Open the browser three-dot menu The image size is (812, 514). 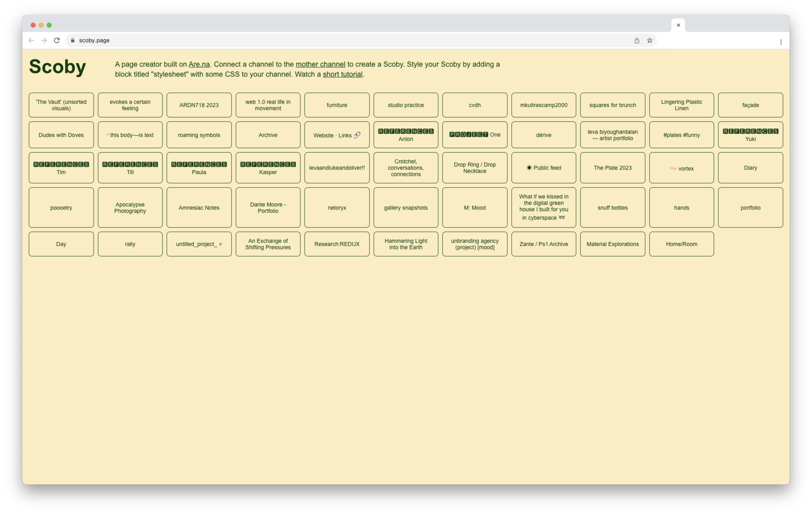tap(781, 42)
